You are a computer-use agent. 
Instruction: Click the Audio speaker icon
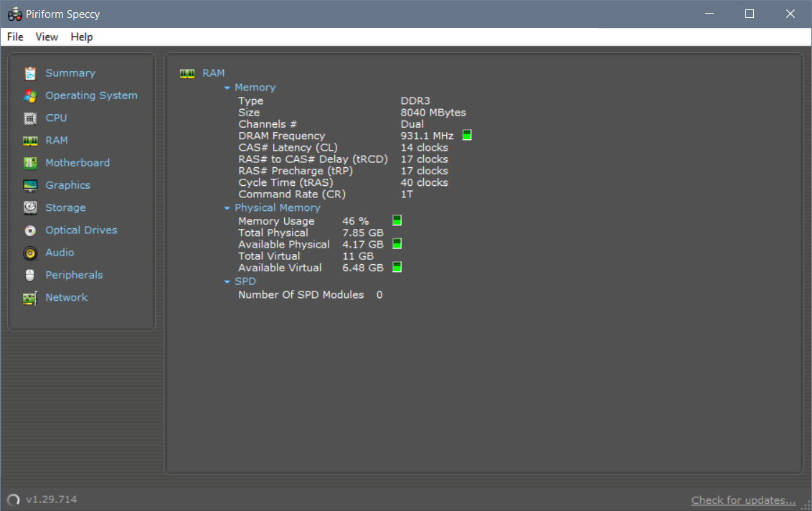tap(30, 253)
